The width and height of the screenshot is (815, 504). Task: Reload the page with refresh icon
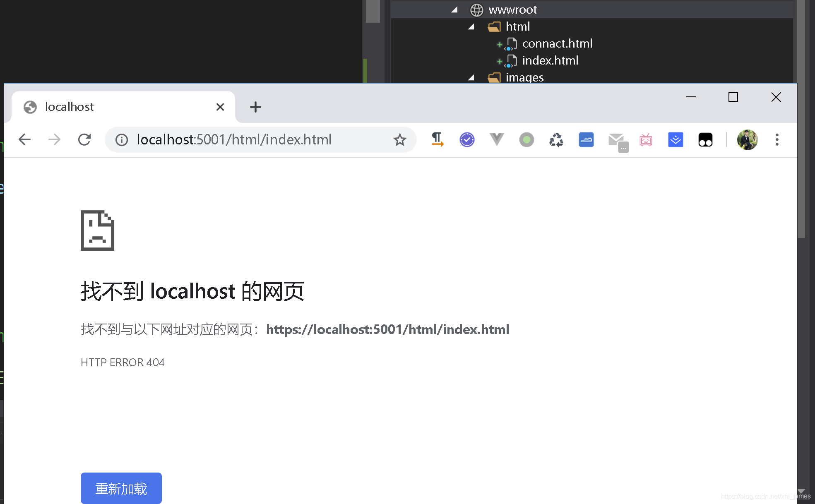click(x=84, y=139)
